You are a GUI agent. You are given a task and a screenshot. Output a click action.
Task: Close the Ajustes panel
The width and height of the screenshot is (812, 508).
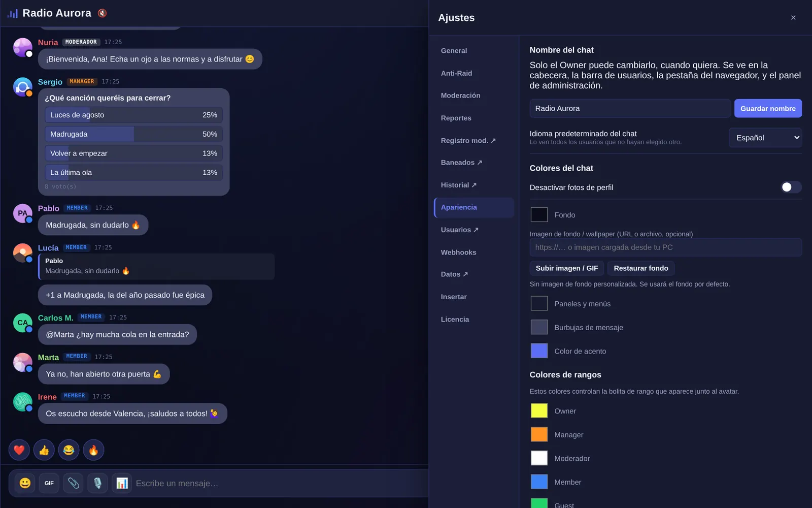coord(793,18)
